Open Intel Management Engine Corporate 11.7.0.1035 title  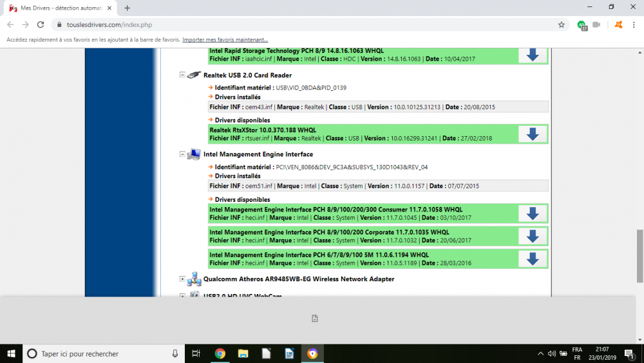(x=329, y=232)
